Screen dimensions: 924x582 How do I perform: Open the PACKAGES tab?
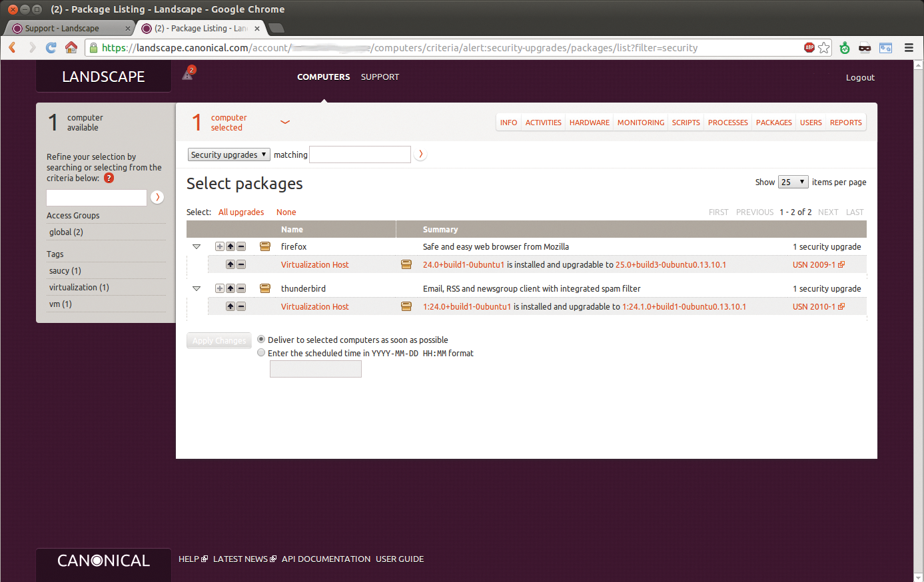click(x=773, y=123)
